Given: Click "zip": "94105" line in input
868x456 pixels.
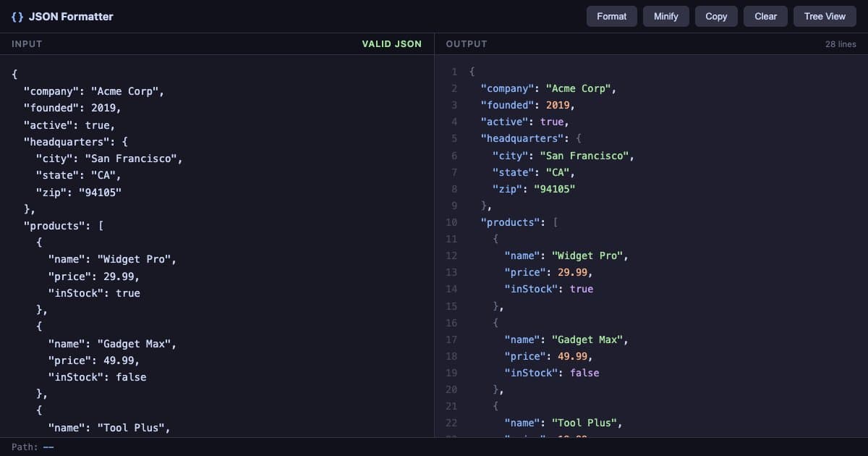Looking at the screenshot, I should click(x=79, y=192).
